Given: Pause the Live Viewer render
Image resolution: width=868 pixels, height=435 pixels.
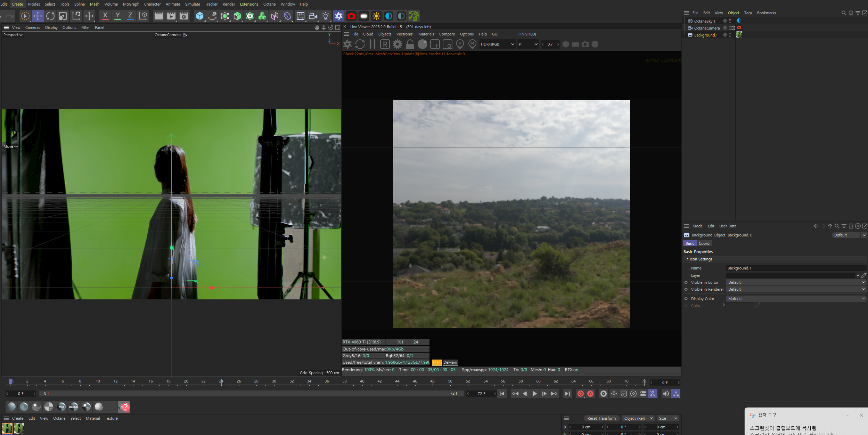Looking at the screenshot, I should click(372, 44).
